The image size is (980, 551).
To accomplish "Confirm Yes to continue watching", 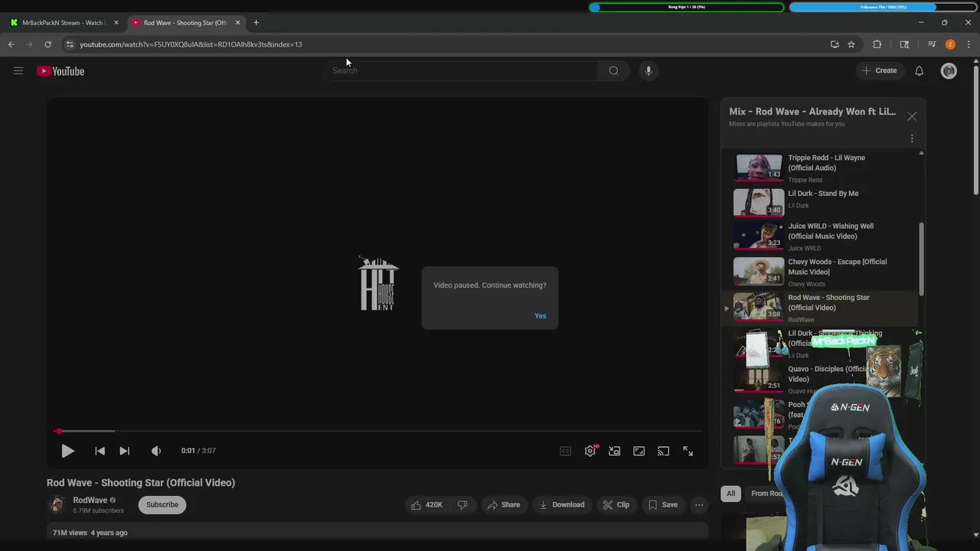I will point(541,316).
